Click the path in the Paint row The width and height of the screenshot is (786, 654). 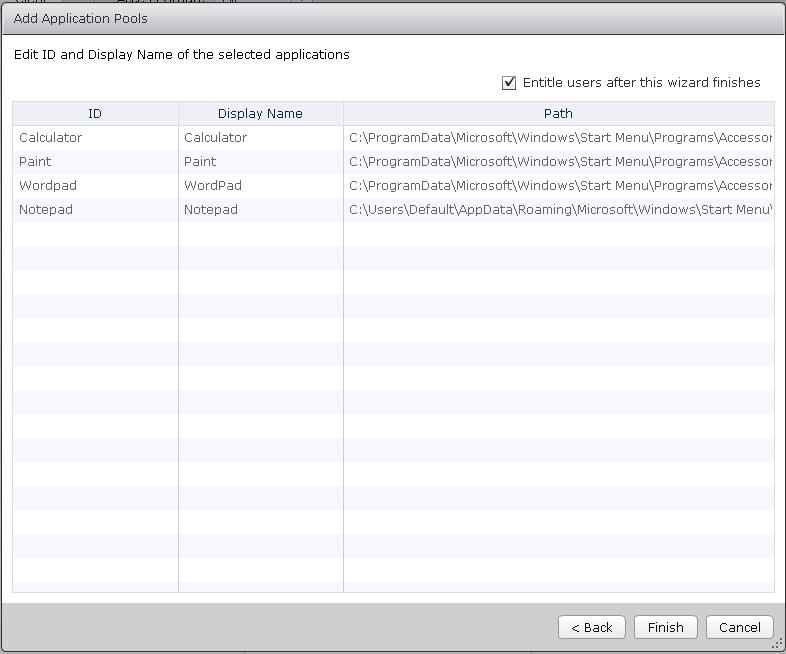(x=560, y=162)
